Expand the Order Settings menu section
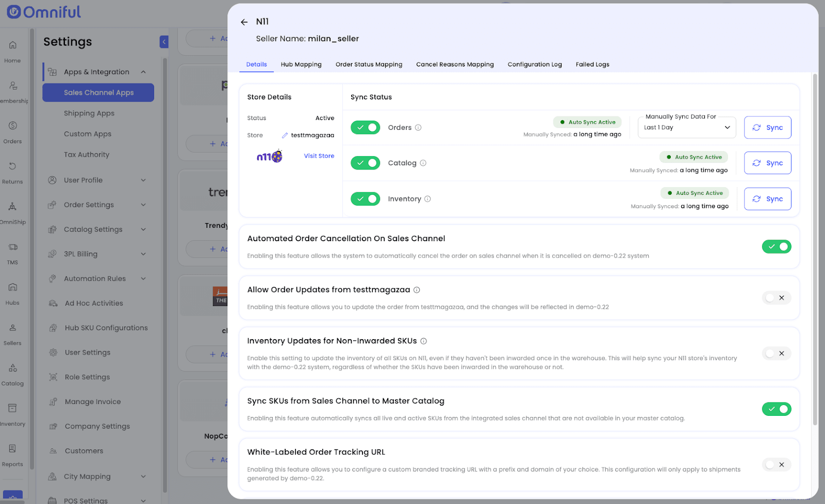This screenshot has height=504, width=825. (143, 205)
